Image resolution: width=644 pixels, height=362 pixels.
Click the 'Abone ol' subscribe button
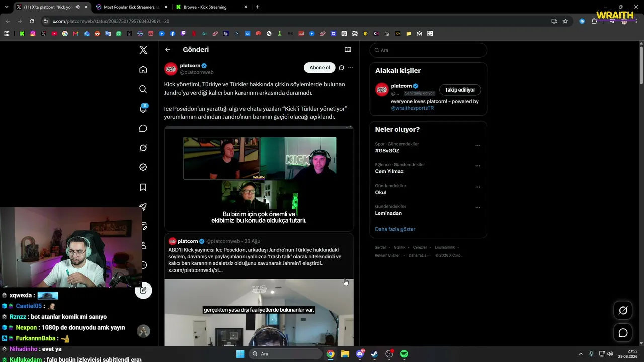pyautogui.click(x=319, y=68)
